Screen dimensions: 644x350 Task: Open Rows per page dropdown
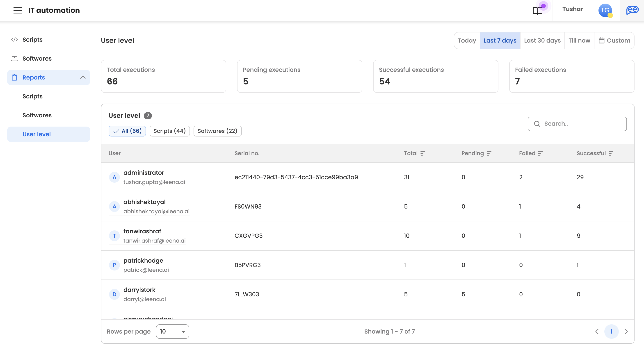click(x=172, y=331)
